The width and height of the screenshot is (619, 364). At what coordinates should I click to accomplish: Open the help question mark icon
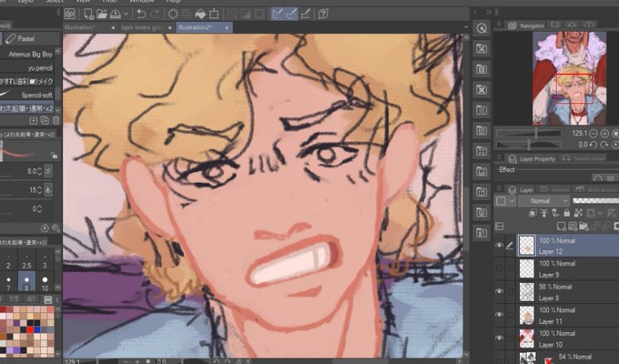(323, 15)
